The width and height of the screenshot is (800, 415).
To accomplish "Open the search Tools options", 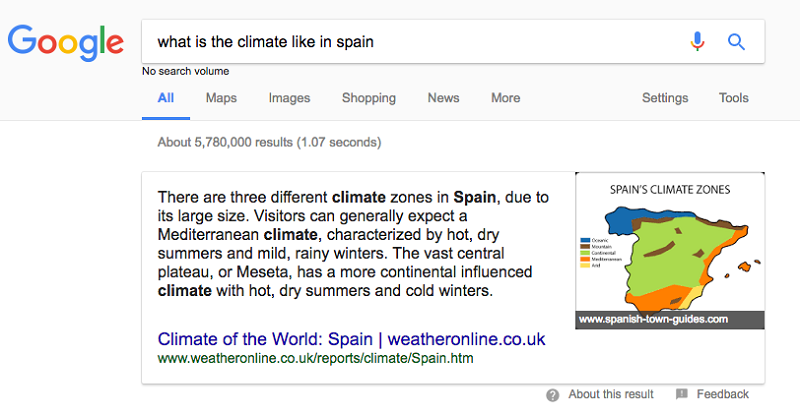I will (734, 98).
